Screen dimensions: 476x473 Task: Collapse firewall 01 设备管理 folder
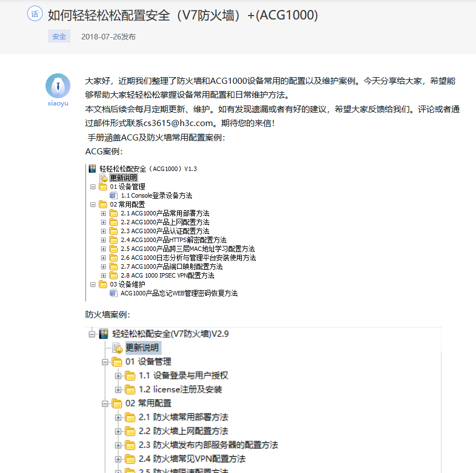coord(105,362)
